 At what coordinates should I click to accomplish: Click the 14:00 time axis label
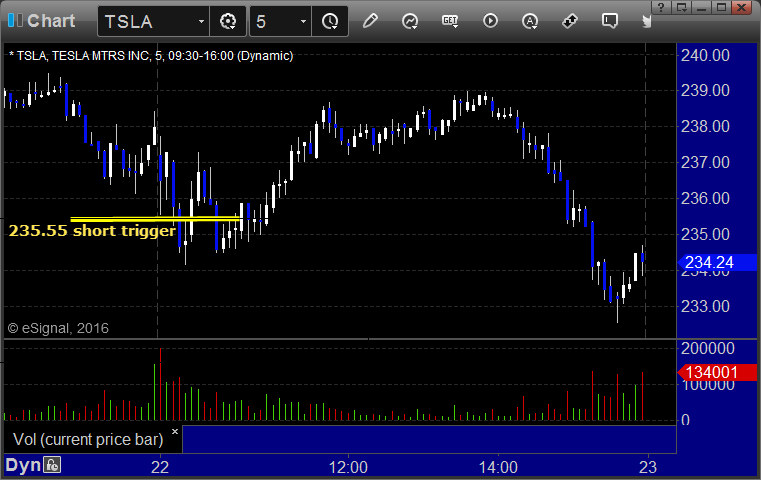[498, 467]
